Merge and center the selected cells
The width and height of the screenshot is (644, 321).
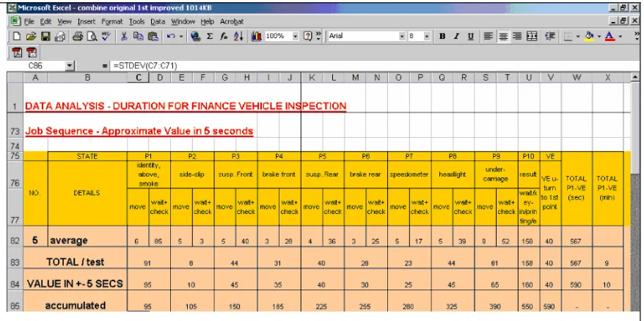pyautogui.click(x=532, y=37)
